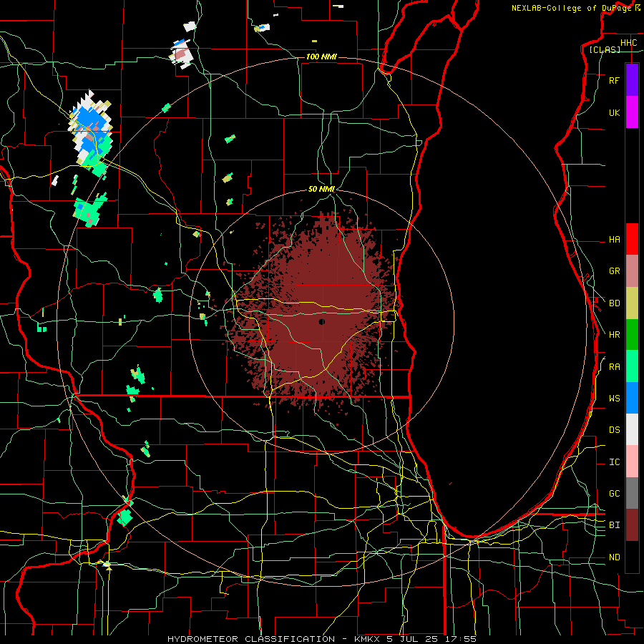Click the ND legend label
This screenshot has width=644, height=644.
[x=615, y=557]
